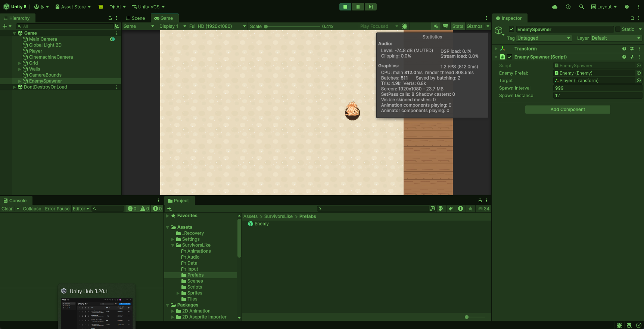Open the Unity VCS menu
The width and height of the screenshot is (644, 329).
148,7
